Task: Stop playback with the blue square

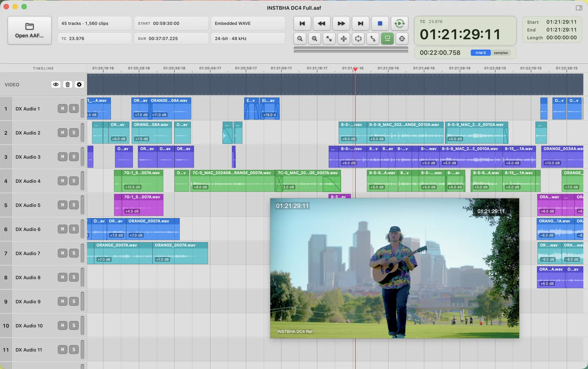Action: click(380, 24)
